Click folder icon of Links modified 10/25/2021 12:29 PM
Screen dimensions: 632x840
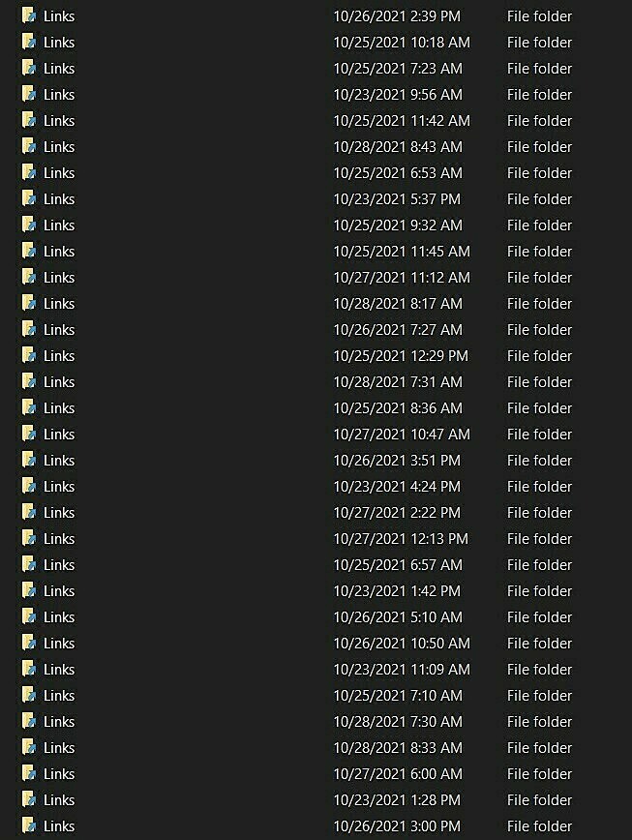29,355
